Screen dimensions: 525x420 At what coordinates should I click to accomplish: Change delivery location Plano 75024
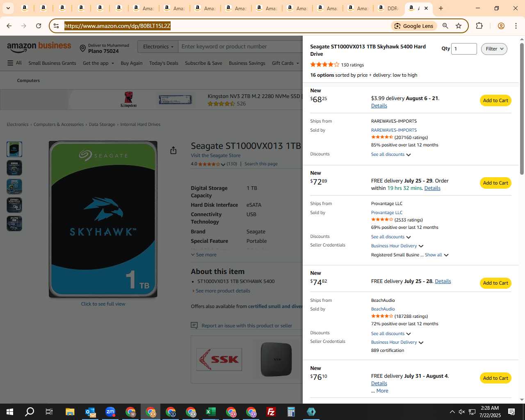click(x=105, y=48)
